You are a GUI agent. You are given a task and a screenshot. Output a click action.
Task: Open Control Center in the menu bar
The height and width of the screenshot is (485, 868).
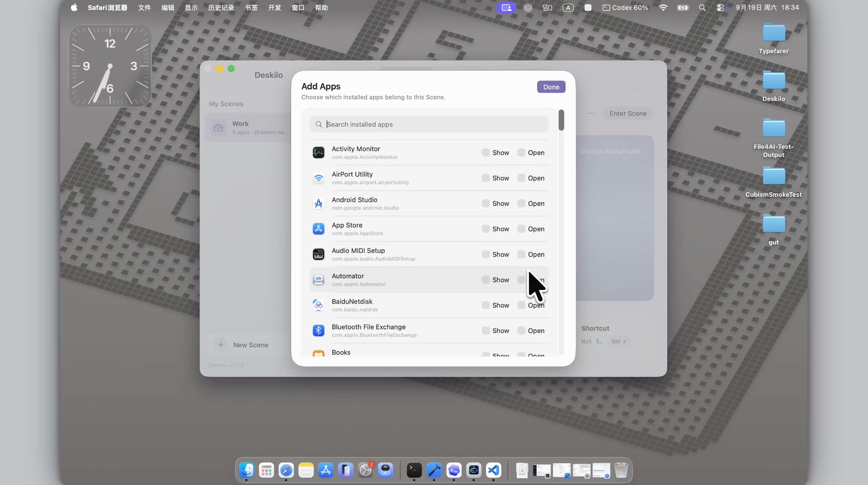point(721,8)
